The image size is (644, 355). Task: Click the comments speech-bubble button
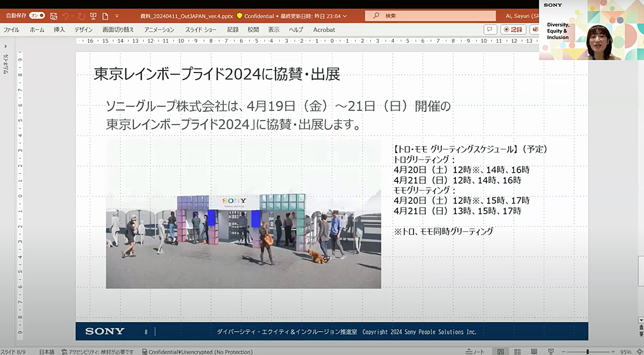pyautogui.click(x=490, y=30)
